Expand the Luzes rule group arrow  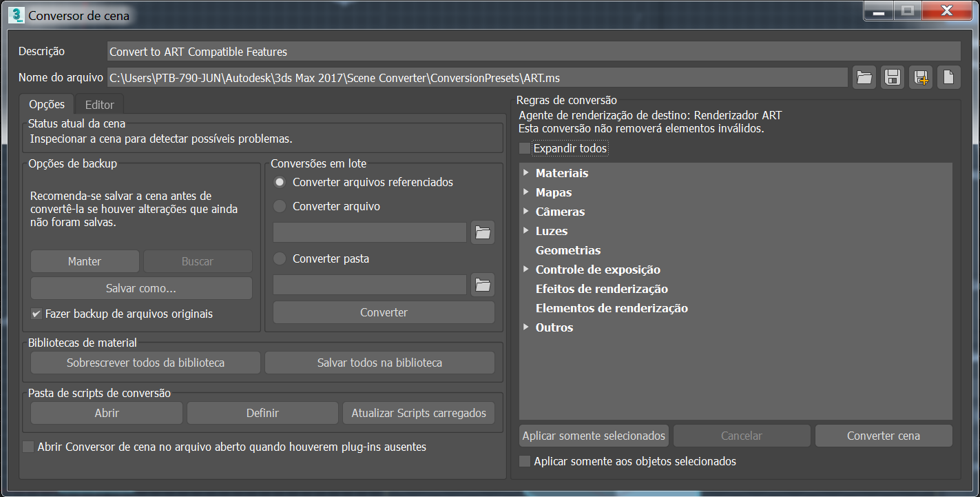pos(527,230)
